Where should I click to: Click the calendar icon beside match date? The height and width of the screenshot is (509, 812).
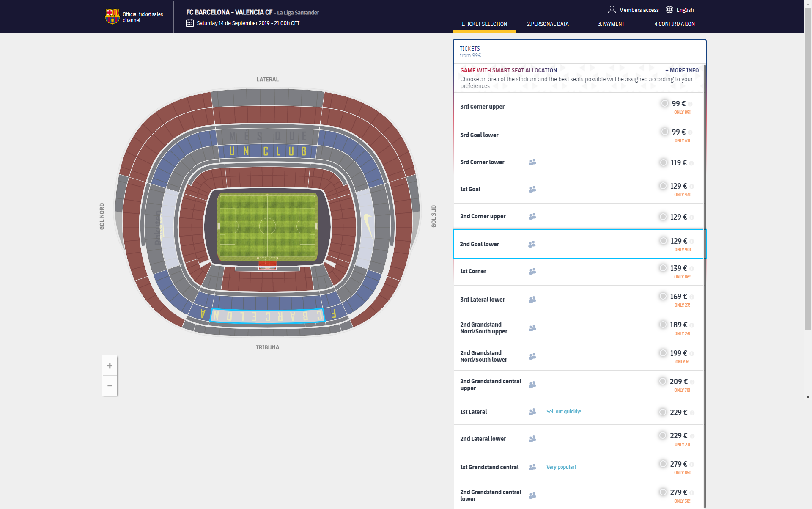[x=190, y=23]
